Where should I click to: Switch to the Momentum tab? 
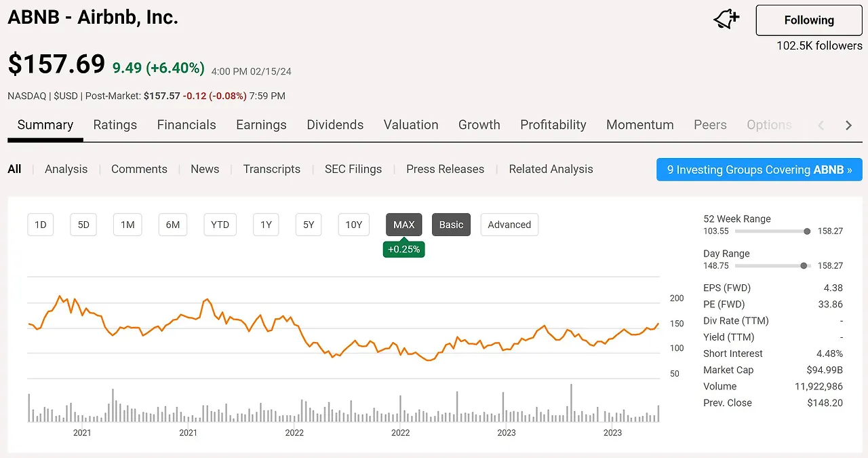[x=640, y=125]
